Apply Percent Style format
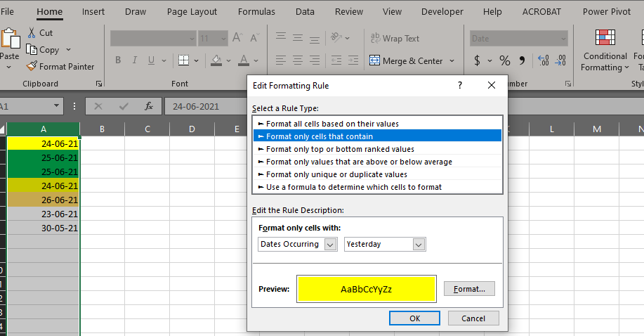Image resolution: width=644 pixels, height=336 pixels. click(x=505, y=61)
